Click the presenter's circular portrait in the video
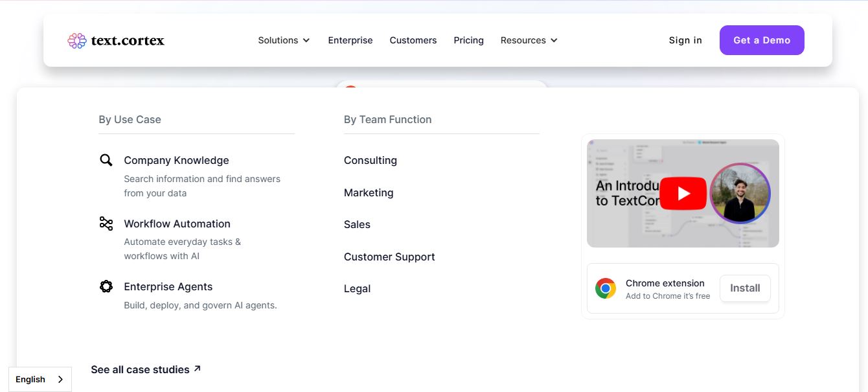This screenshot has height=392, width=868. pos(740,194)
